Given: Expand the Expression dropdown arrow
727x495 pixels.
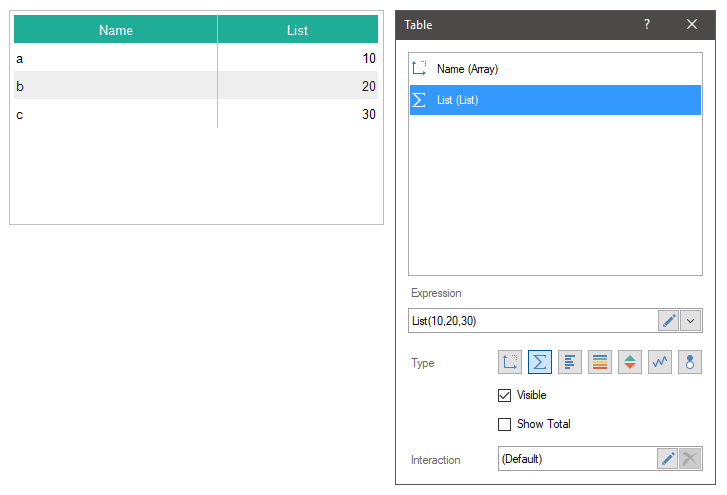Looking at the screenshot, I should [x=691, y=321].
